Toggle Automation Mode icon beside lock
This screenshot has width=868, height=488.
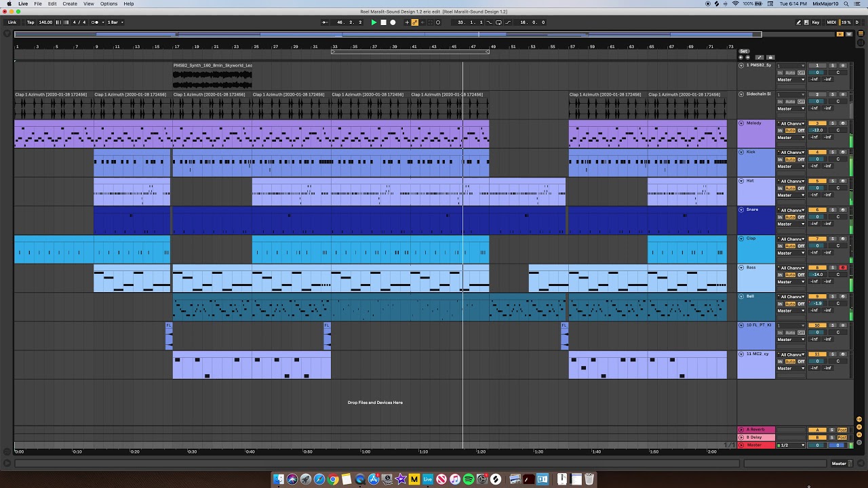(x=760, y=57)
